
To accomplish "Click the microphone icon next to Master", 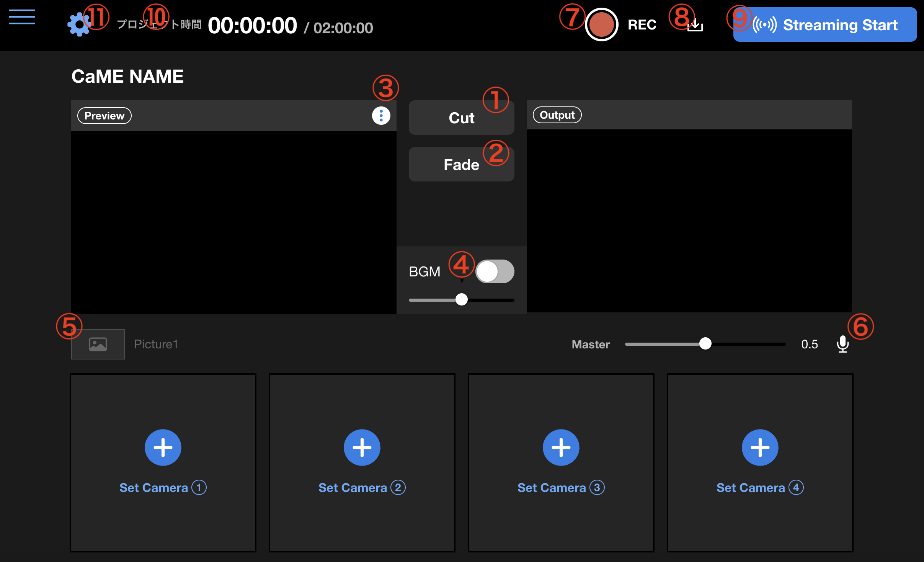I will click(x=842, y=344).
